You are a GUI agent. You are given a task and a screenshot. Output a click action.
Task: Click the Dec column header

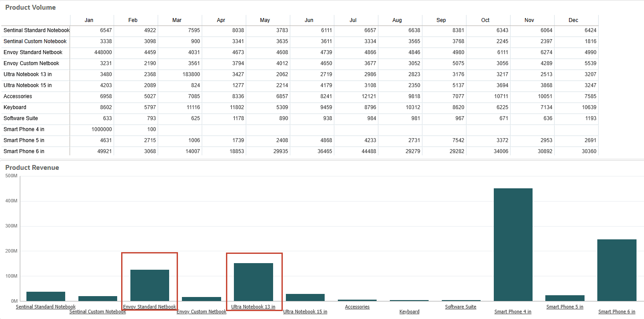point(574,20)
